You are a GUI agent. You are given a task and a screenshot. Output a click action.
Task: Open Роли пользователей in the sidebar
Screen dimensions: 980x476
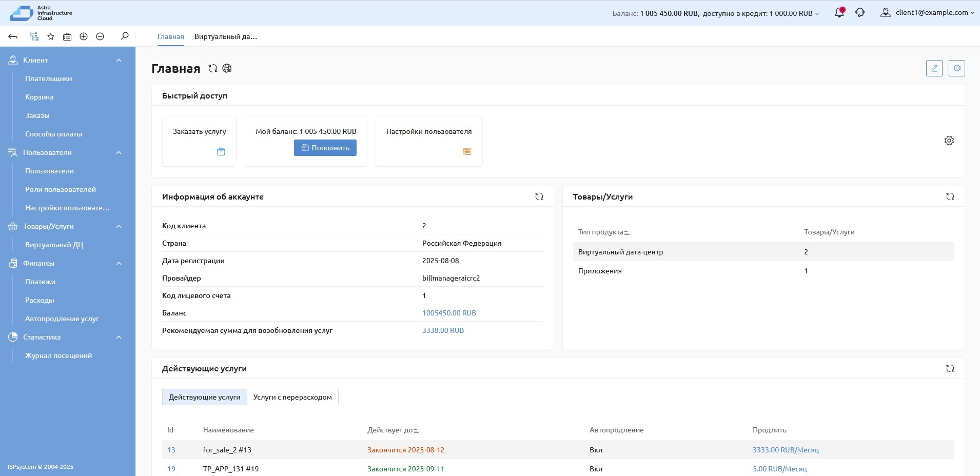[x=61, y=189]
